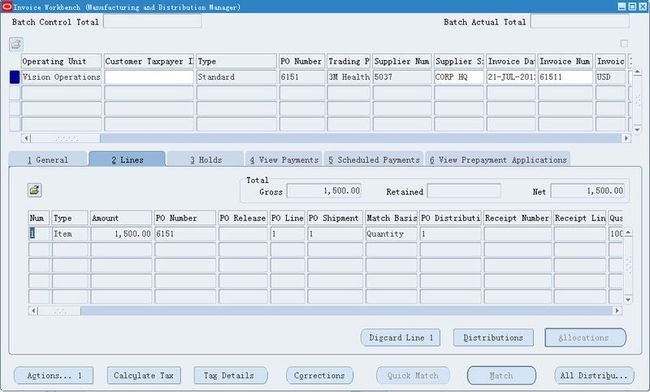
Task: Toggle the checkbox at top right of invoice grid
Action: point(624,44)
